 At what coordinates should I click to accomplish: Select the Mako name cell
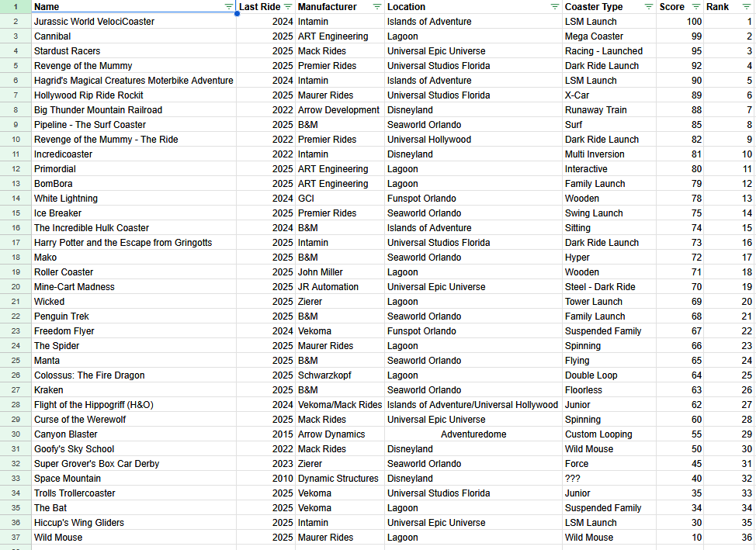tap(134, 258)
